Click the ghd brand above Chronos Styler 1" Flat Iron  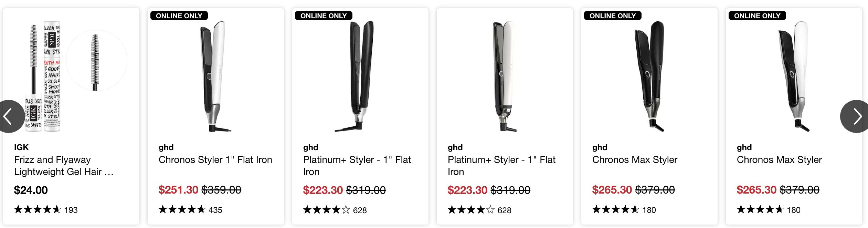[x=166, y=147]
